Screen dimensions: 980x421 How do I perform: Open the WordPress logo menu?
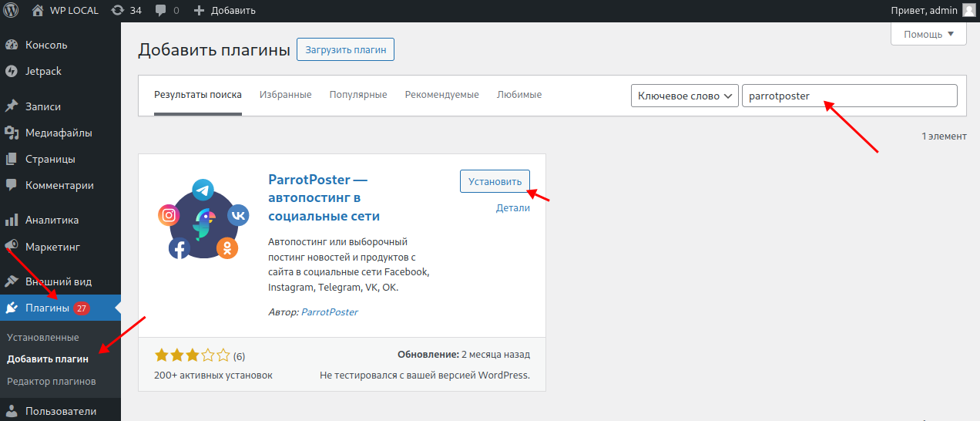(x=11, y=10)
